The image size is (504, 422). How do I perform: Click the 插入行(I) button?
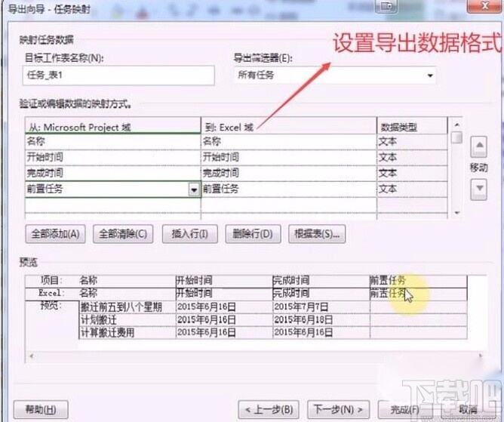pyautogui.click(x=190, y=234)
